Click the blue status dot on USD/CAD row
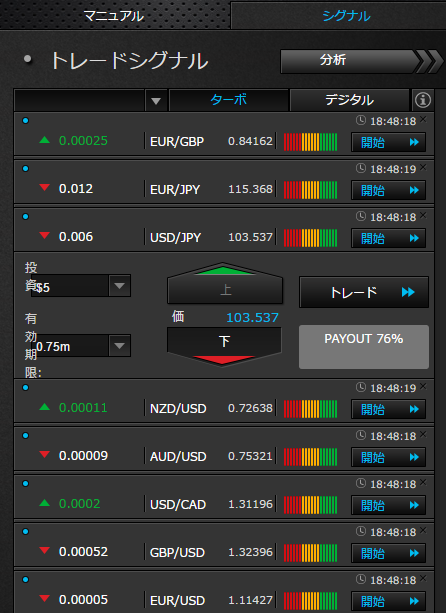 click(x=26, y=484)
